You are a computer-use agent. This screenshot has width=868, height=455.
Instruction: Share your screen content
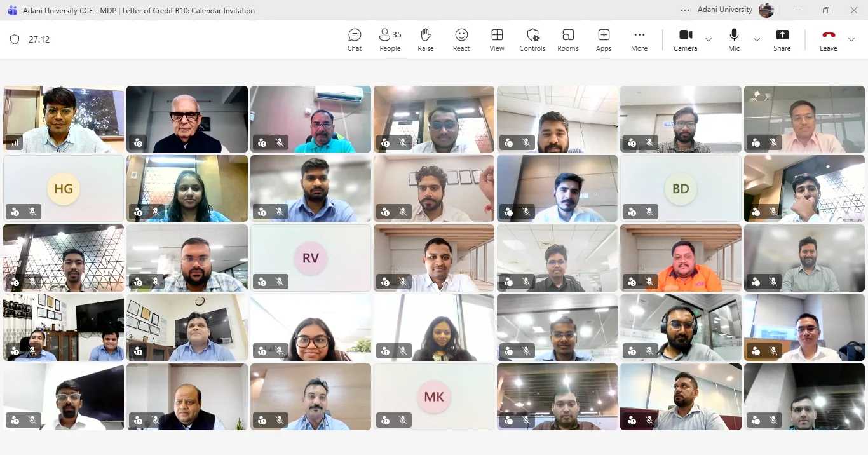pyautogui.click(x=782, y=39)
